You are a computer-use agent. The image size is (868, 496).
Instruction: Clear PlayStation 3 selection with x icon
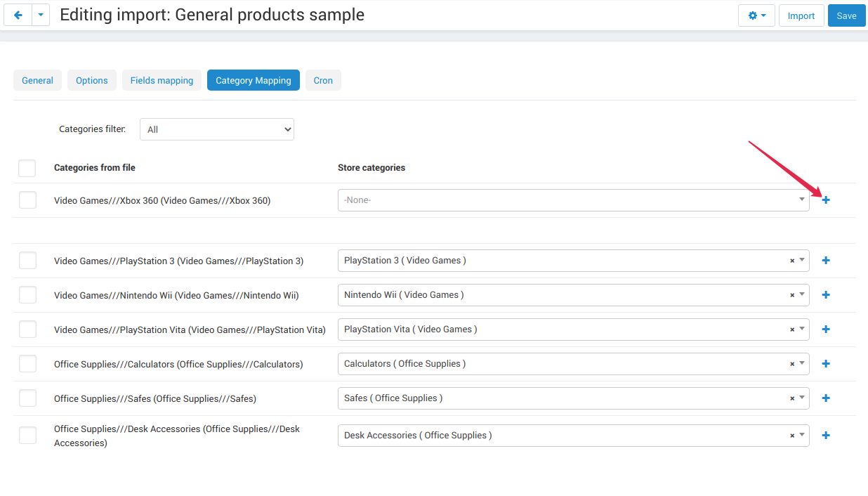click(792, 261)
